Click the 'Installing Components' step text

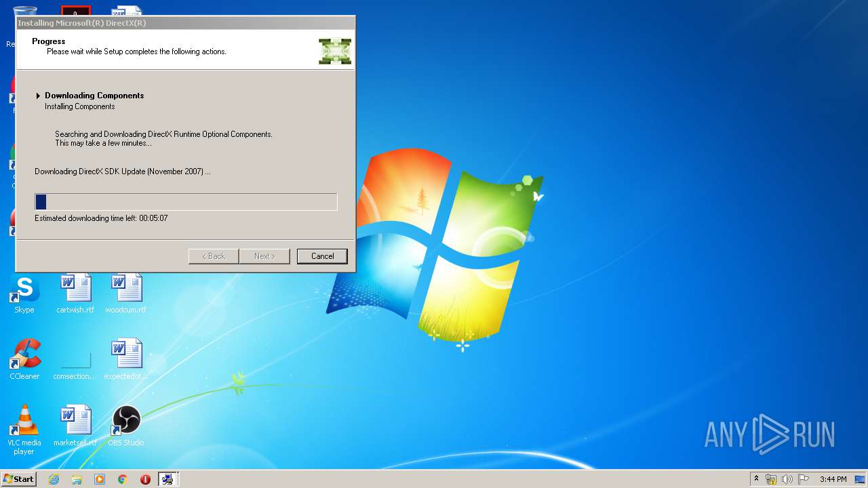point(80,106)
